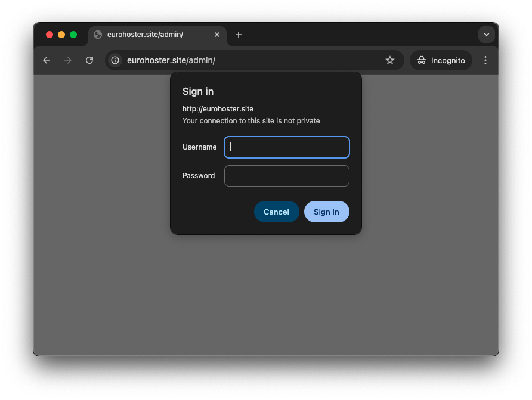Bookmark this tab with the star icon
This screenshot has width=532, height=400.
click(390, 60)
